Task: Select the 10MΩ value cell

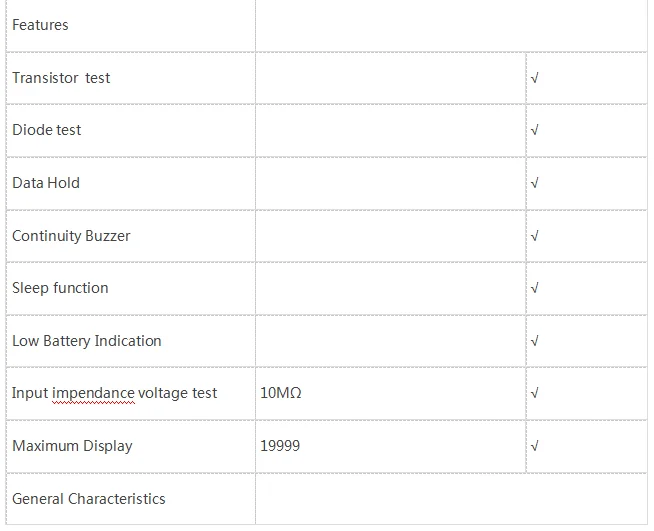Action: click(x=281, y=393)
